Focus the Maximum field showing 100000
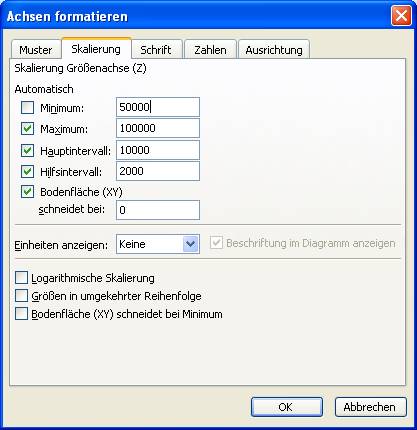Viewport: 417px width, 430px height. click(158, 128)
